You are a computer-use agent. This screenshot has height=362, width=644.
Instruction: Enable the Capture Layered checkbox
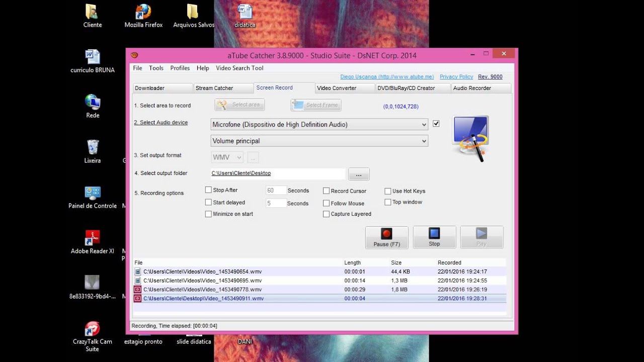326,214
